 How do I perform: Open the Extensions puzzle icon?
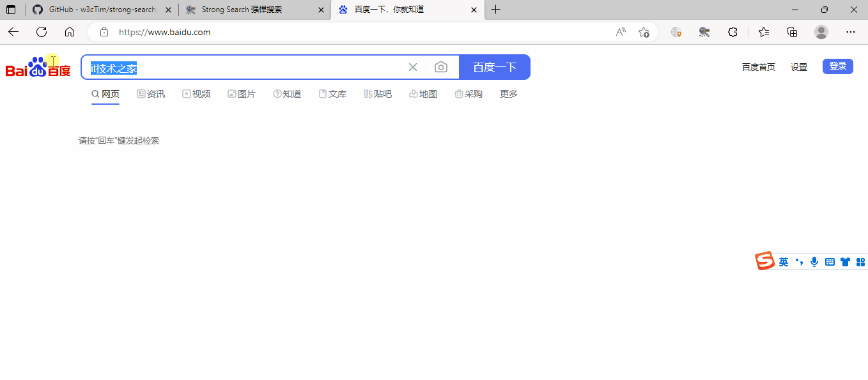tap(733, 32)
